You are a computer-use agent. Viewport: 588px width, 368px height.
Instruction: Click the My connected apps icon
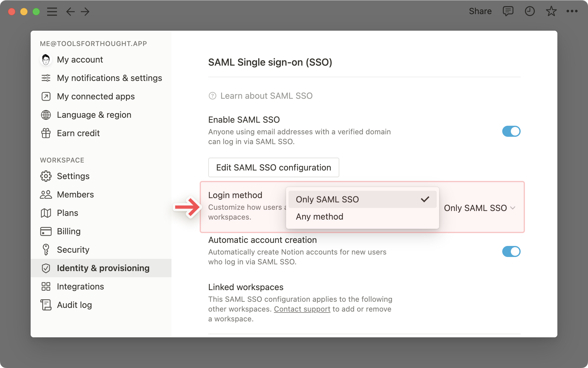tap(46, 96)
